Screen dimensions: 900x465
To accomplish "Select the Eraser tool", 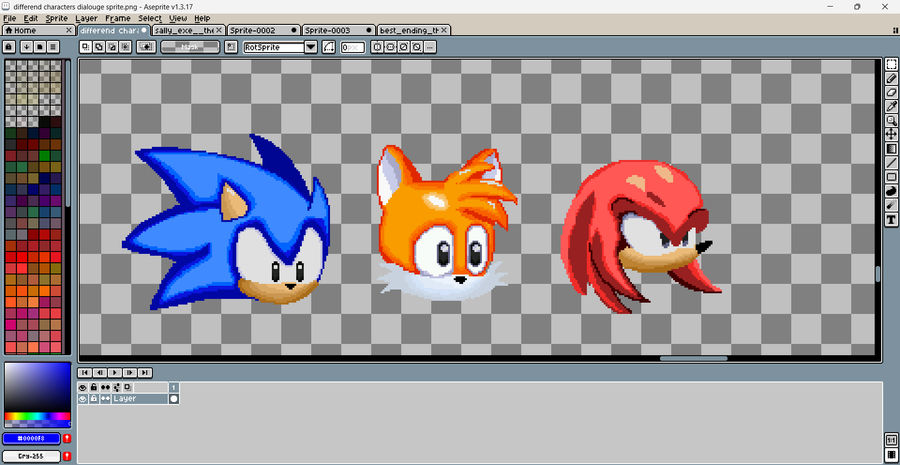I will click(891, 92).
